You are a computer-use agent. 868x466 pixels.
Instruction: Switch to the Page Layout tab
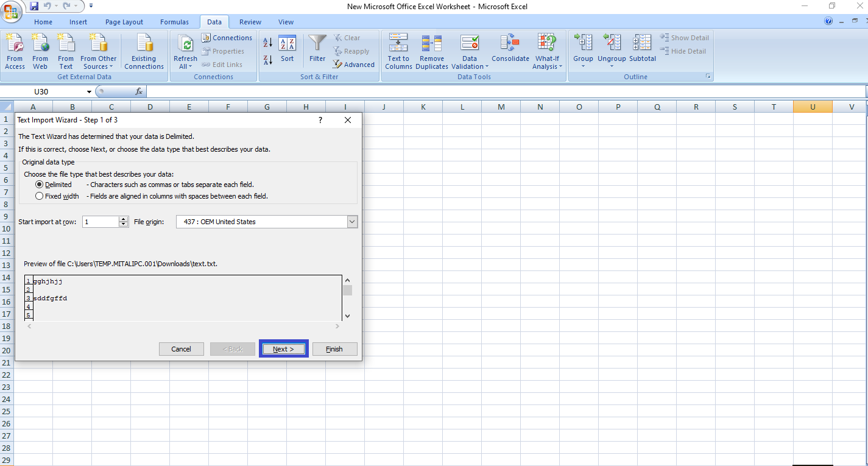point(124,22)
